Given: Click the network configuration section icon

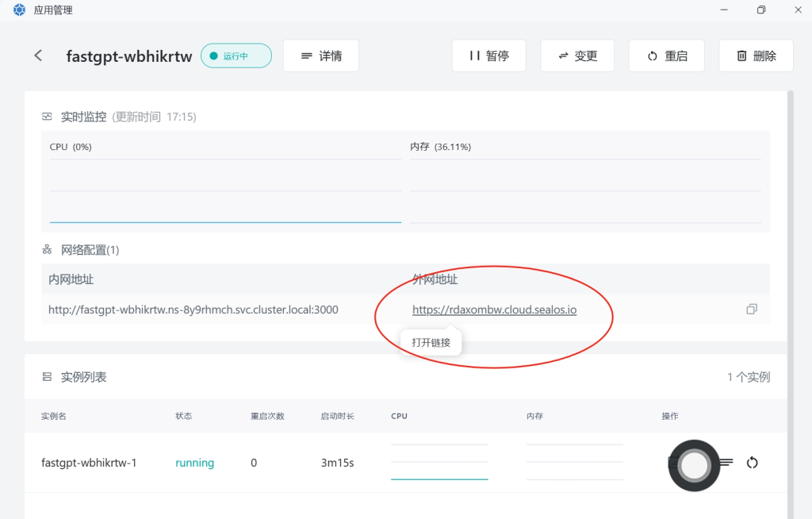Looking at the screenshot, I should (48, 250).
